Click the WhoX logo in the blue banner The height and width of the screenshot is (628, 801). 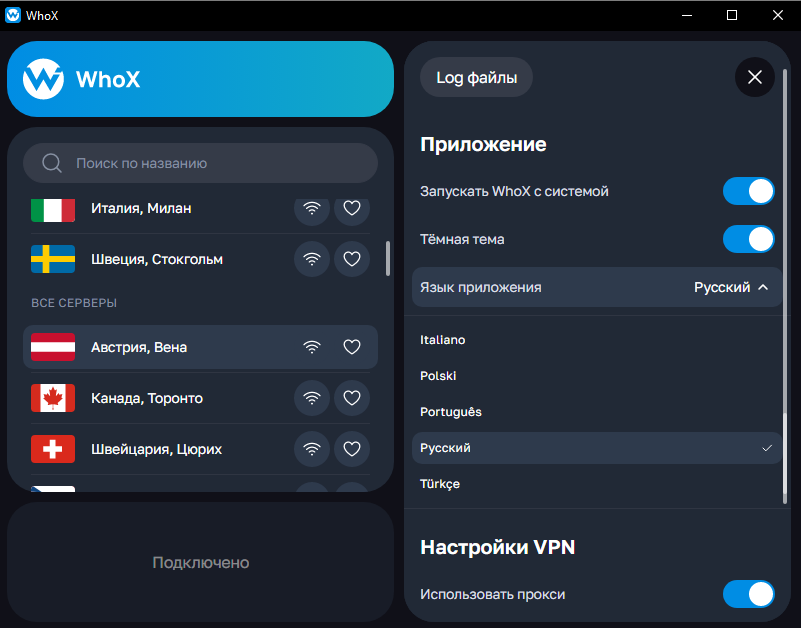[x=43, y=79]
